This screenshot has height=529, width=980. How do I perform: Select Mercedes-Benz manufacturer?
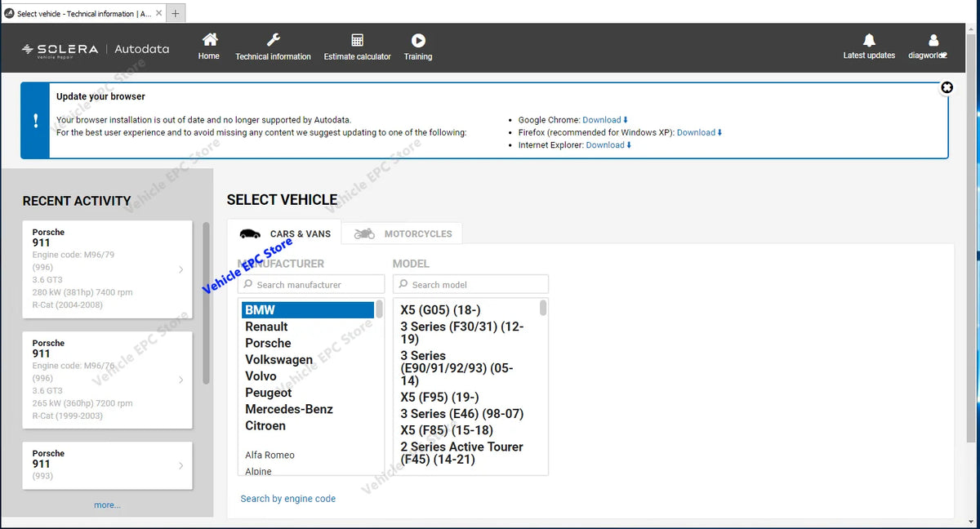pyautogui.click(x=289, y=409)
